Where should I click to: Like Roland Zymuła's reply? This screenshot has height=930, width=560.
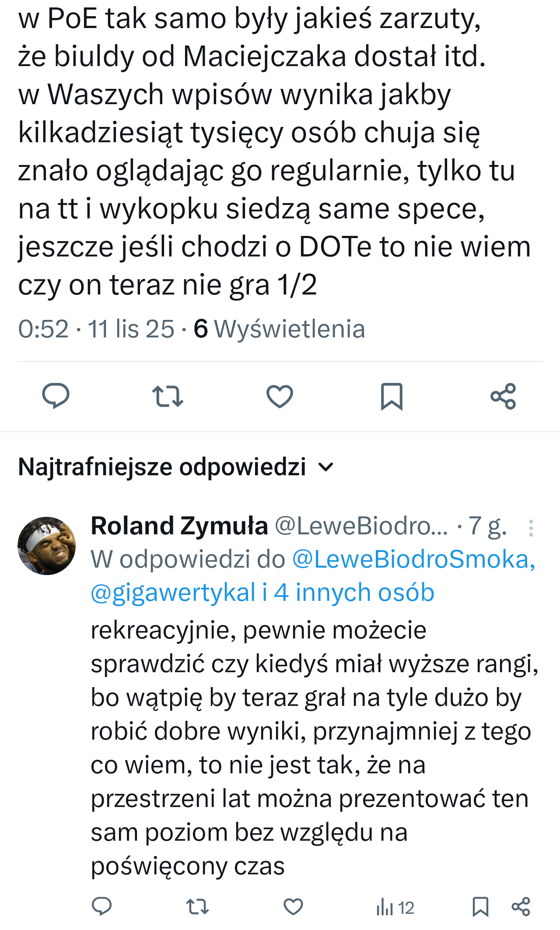[293, 906]
